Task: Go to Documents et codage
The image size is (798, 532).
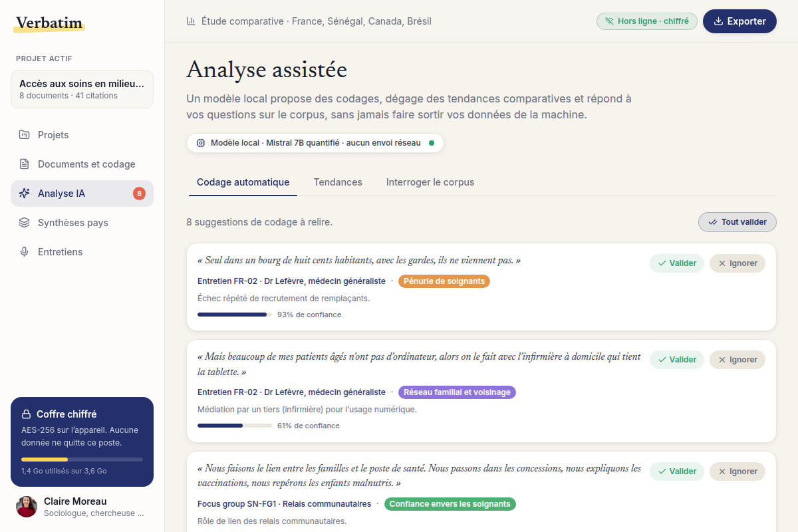Action: click(x=82, y=164)
